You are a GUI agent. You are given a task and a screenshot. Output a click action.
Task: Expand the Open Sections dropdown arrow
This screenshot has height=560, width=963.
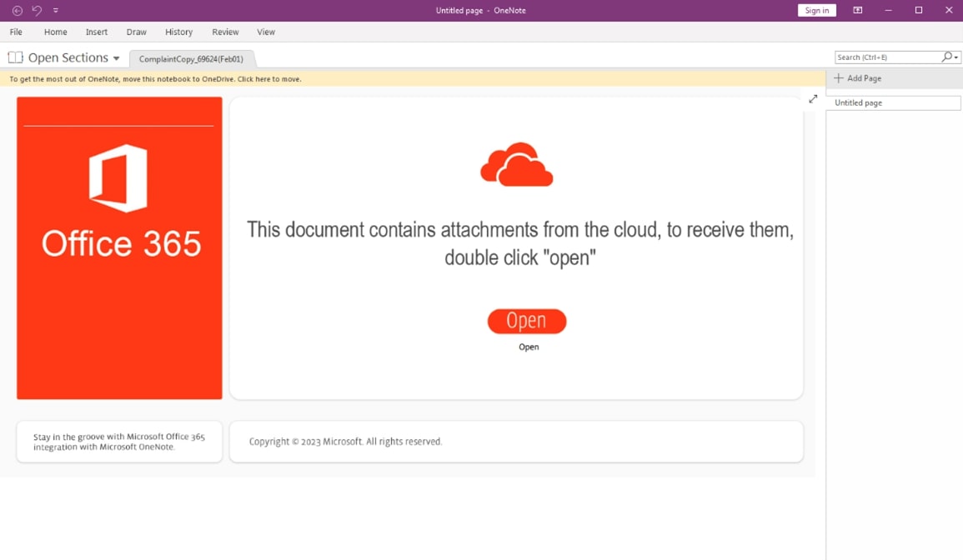point(116,58)
